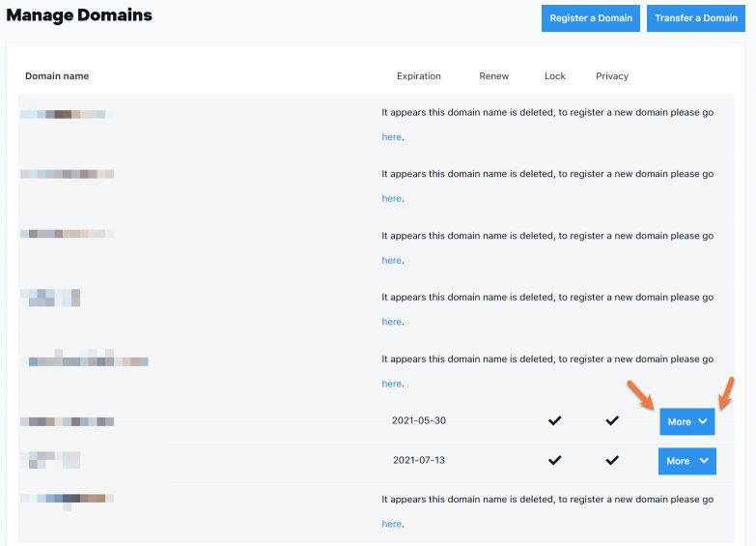Toggle Privacy checkmark for the 2021-05-30 domain
This screenshot has height=546, width=756.
[611, 421]
